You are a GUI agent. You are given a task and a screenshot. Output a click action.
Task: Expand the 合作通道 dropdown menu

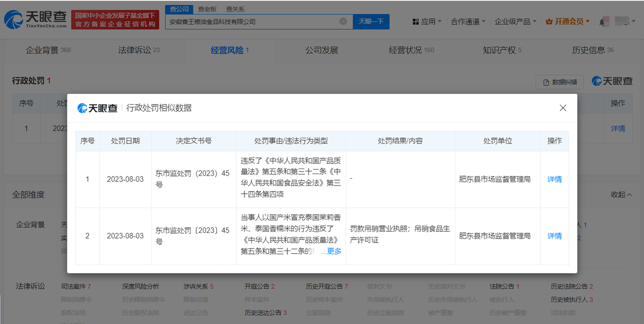tap(468, 22)
